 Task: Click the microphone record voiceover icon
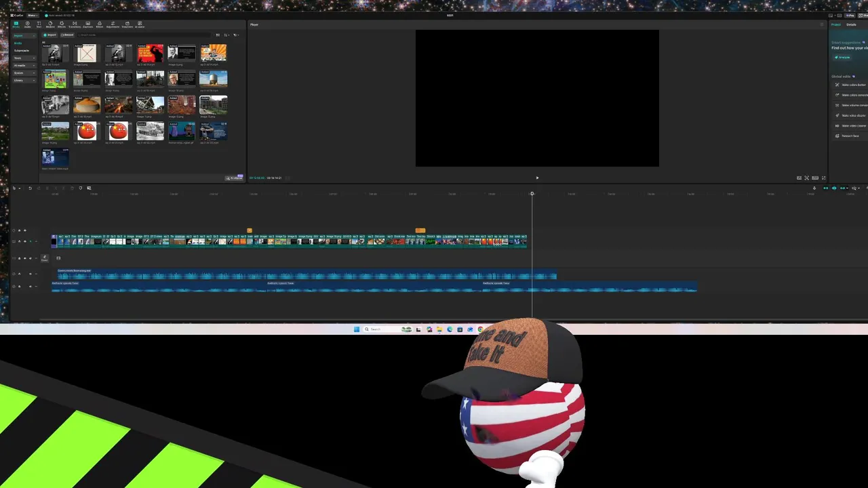pos(814,188)
